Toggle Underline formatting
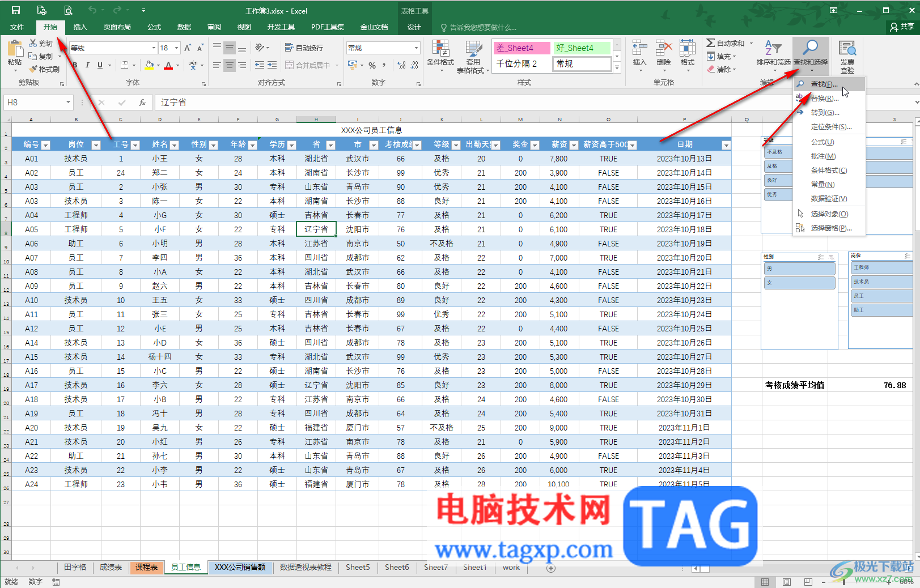The height and width of the screenshot is (588, 920). click(x=100, y=65)
